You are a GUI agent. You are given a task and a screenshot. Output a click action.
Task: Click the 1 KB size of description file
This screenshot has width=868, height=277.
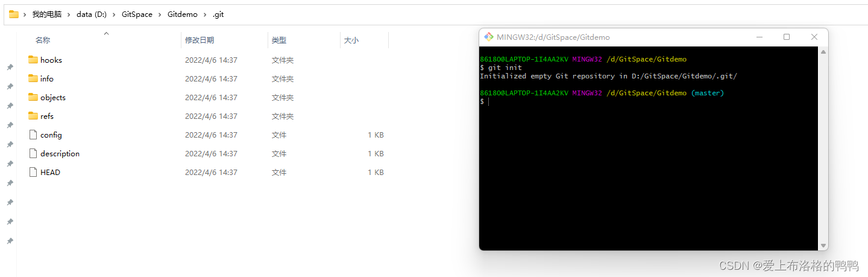[376, 153]
